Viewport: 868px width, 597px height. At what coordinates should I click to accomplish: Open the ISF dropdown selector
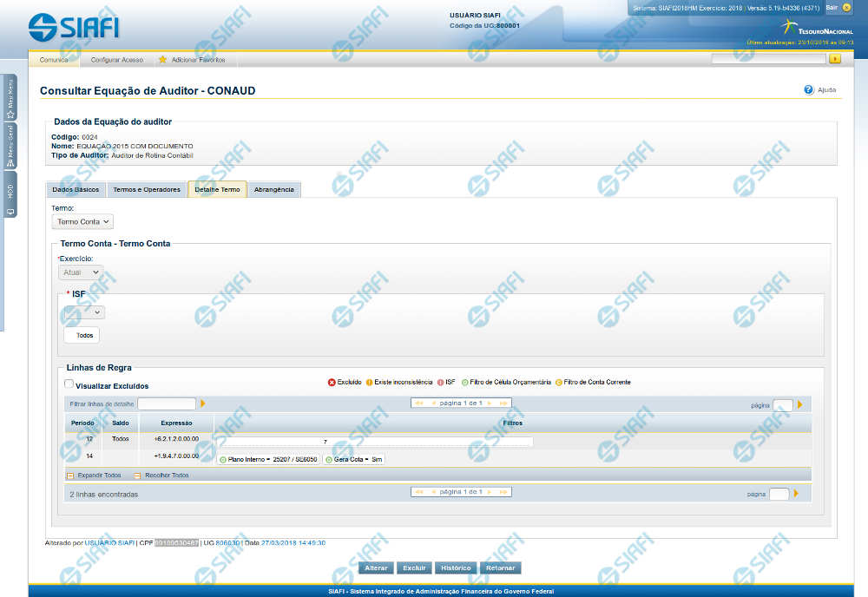pyautogui.click(x=83, y=312)
